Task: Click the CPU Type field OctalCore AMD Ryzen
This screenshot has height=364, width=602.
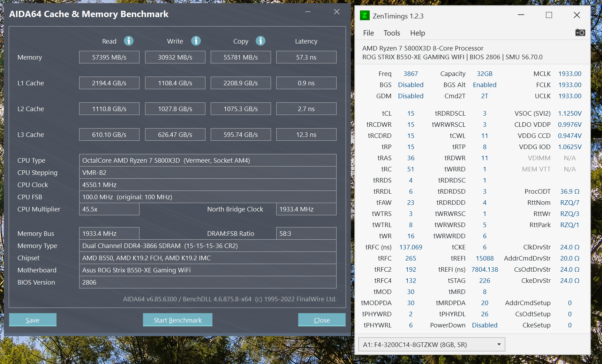Action: click(x=208, y=160)
